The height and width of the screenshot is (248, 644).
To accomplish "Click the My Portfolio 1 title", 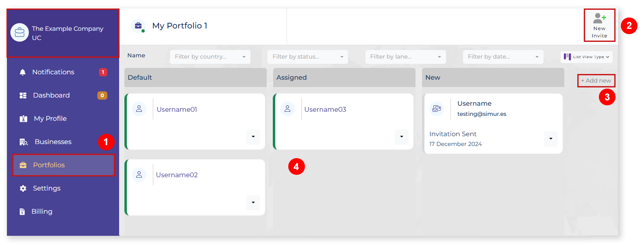I will [180, 26].
